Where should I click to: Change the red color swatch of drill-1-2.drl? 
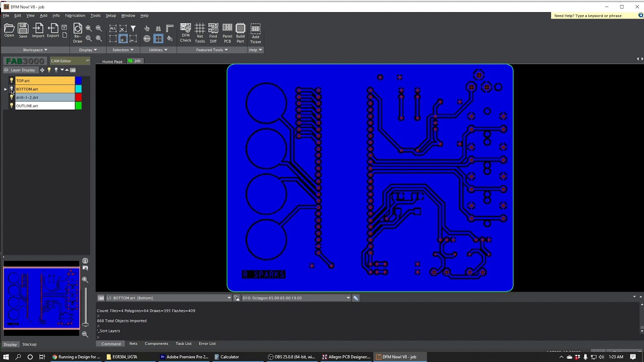click(x=78, y=98)
